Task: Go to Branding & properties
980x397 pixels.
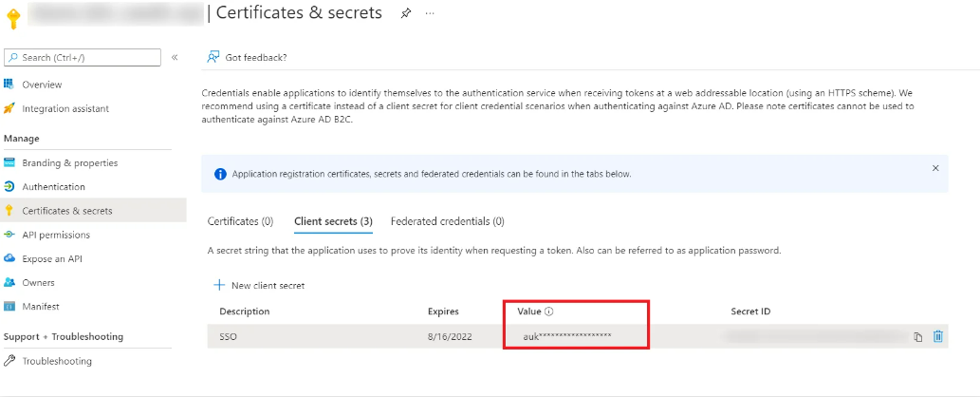Action: pos(70,162)
